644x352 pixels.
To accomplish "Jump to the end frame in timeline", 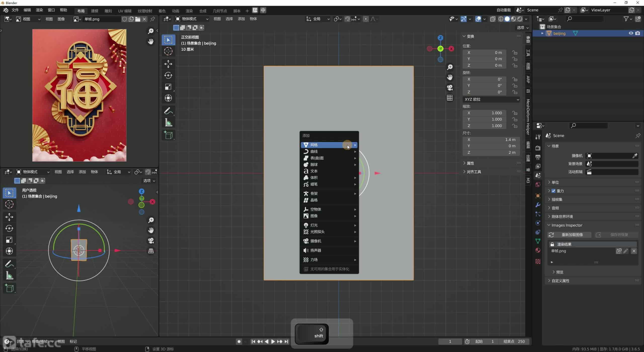I will 286,342.
